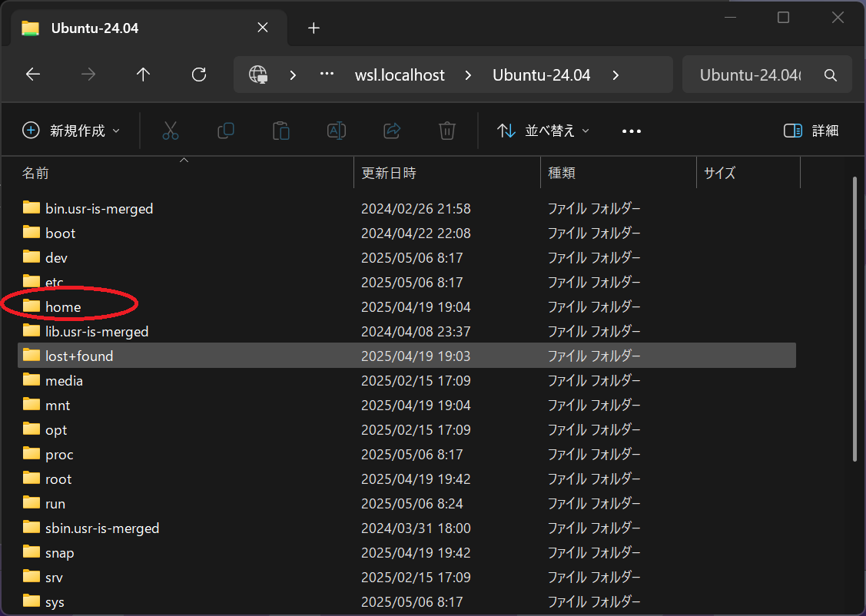Click the snap folder's yellow icon

(x=32, y=551)
